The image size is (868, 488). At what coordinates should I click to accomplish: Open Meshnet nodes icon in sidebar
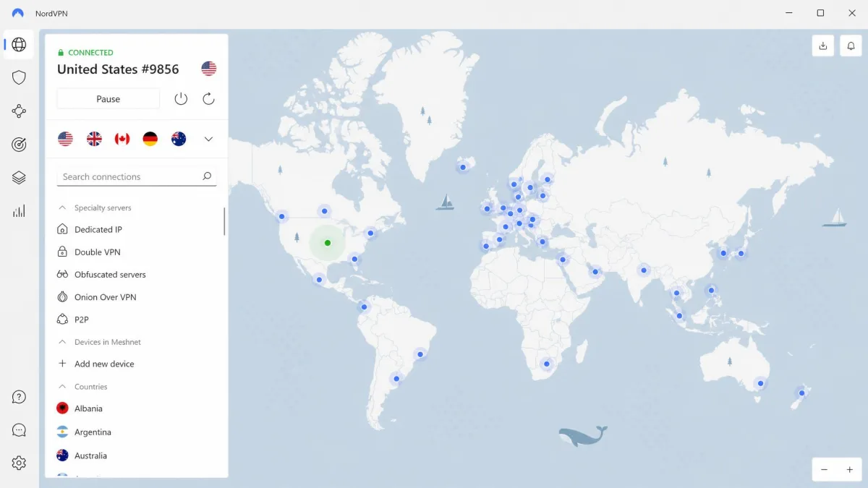[x=20, y=111]
